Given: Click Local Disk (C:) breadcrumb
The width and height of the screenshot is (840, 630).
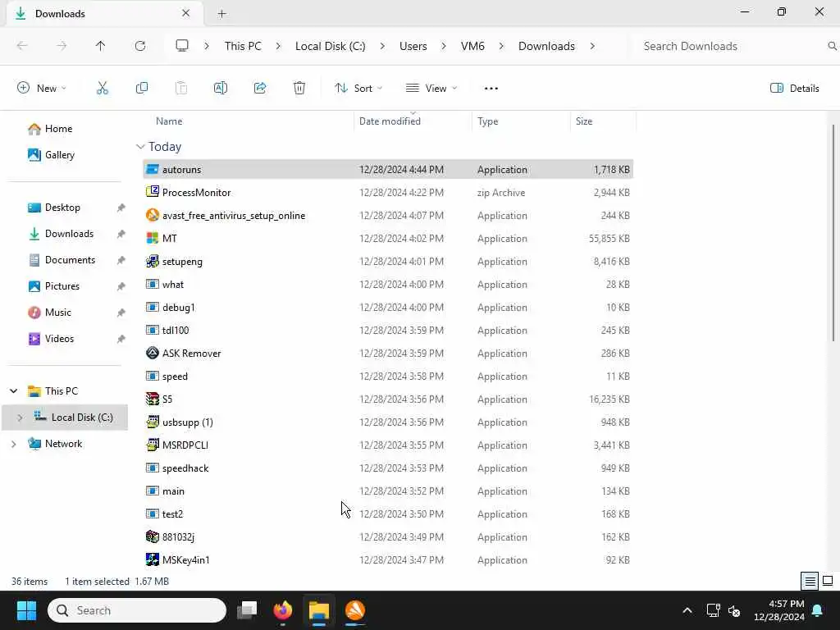Looking at the screenshot, I should (x=330, y=46).
